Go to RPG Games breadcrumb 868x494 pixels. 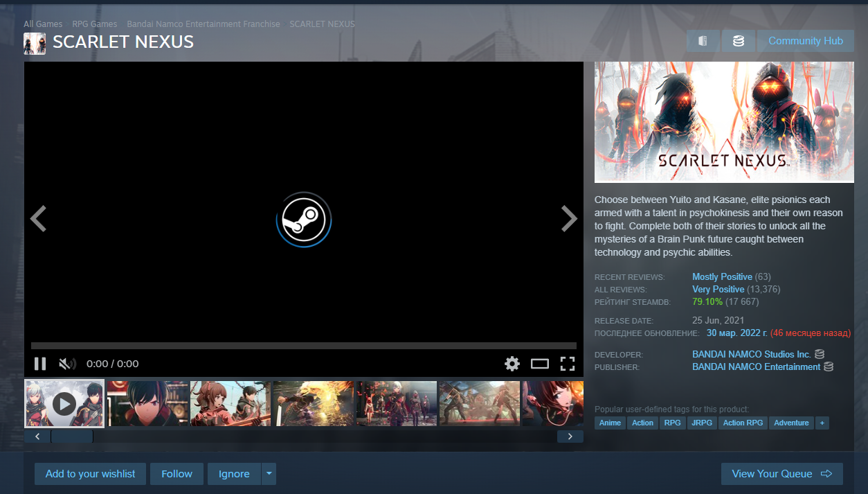coord(95,24)
